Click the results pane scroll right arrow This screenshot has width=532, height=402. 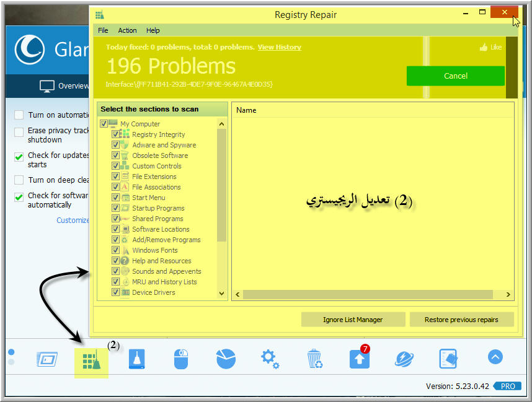coord(508,294)
